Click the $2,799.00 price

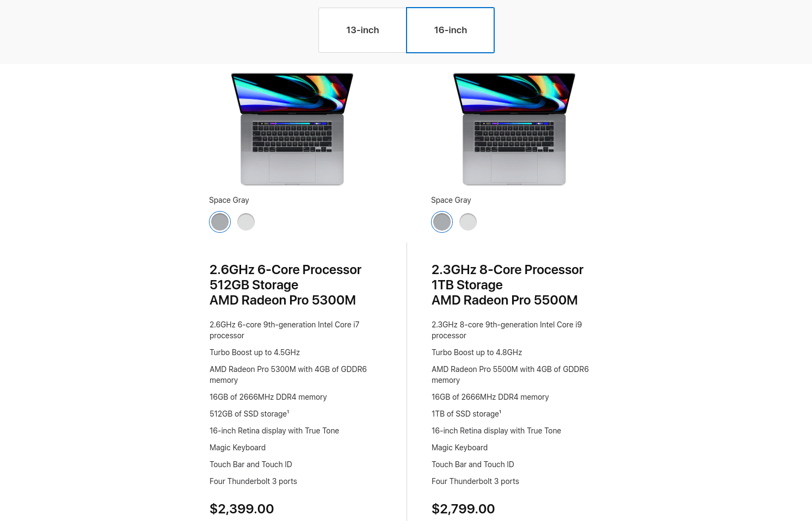(463, 509)
